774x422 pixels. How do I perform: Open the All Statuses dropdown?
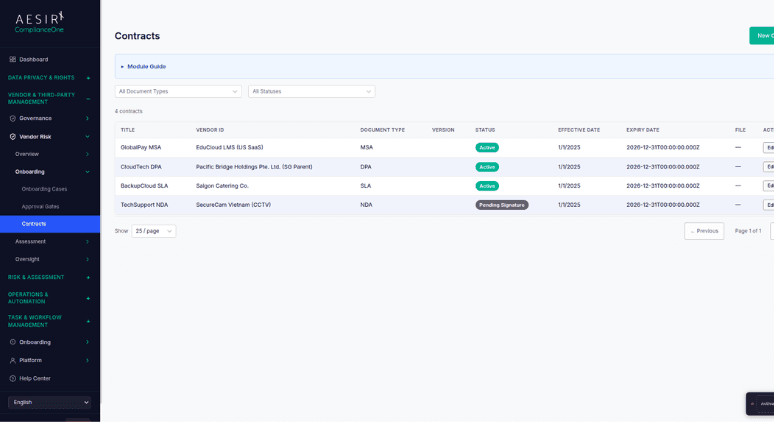point(311,91)
